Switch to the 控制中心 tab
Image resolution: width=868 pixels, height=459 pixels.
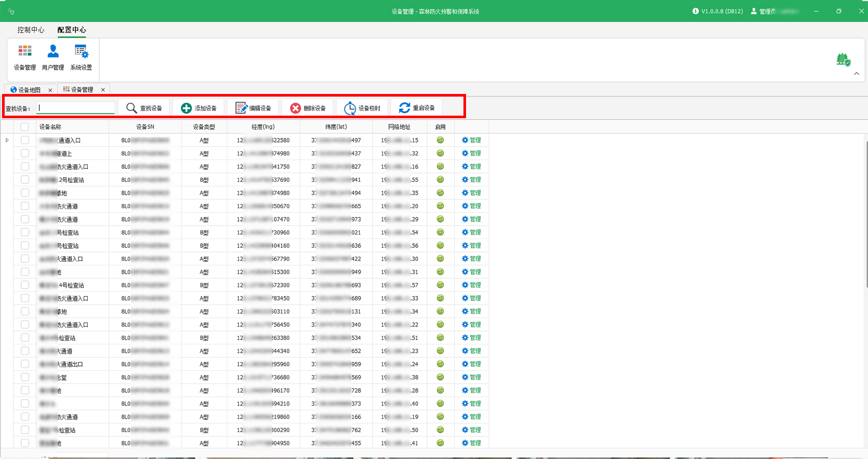pos(30,30)
